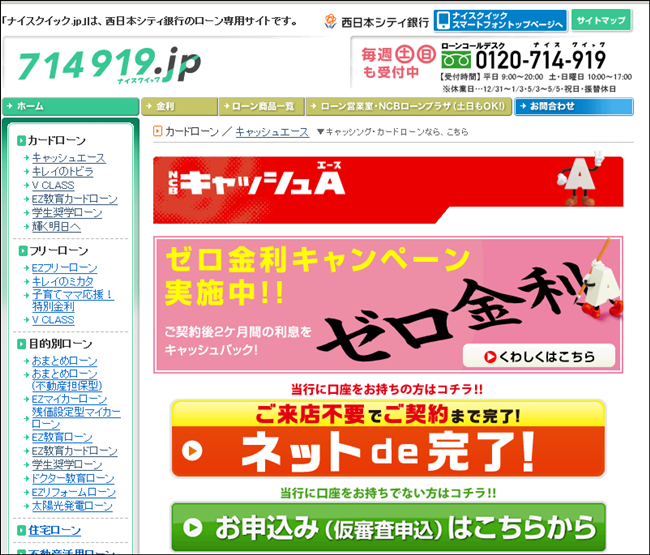Open the ローン商品一覧 tab

(262, 107)
